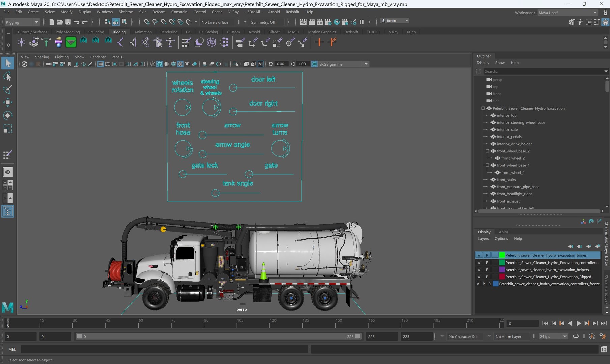
Task: Switch to the Anim layer tab
Action: coord(503,232)
